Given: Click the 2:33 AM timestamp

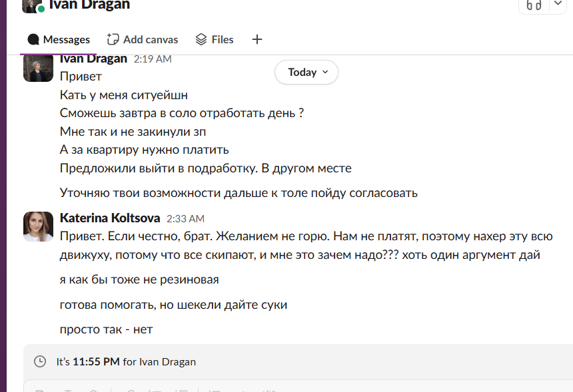Looking at the screenshot, I should [x=185, y=219].
